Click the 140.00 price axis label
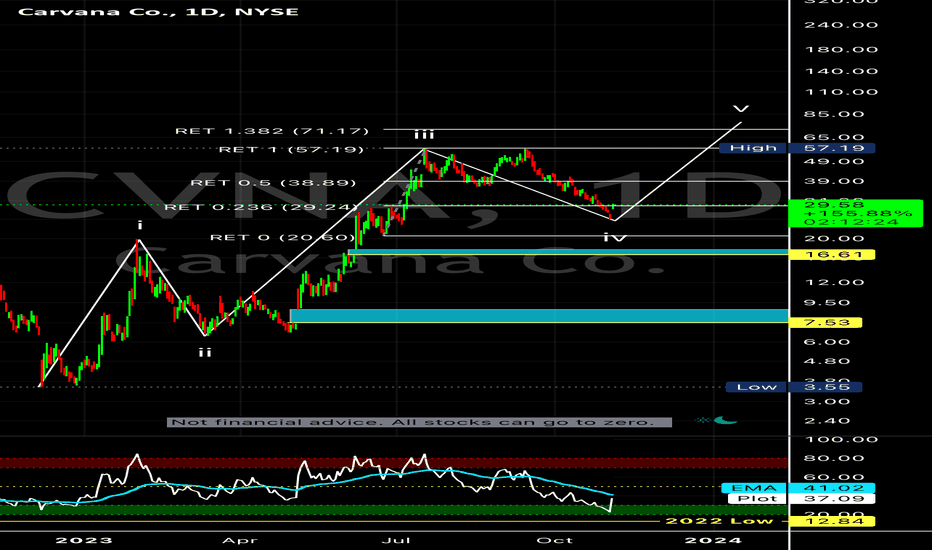This screenshot has height=550, width=932. (x=841, y=71)
